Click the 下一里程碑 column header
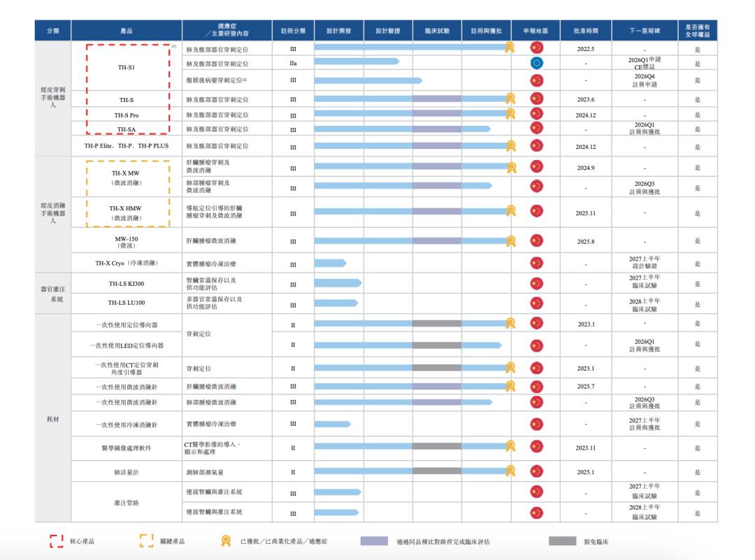This screenshot has width=755, height=560. [645, 30]
